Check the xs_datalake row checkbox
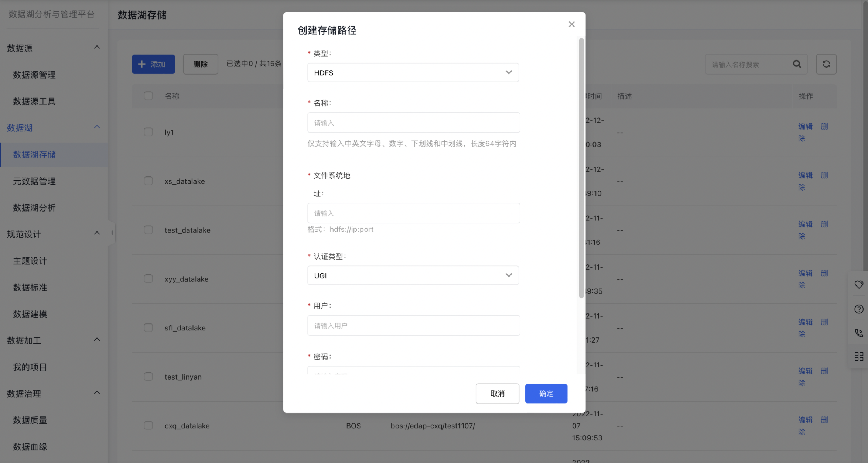 click(148, 181)
